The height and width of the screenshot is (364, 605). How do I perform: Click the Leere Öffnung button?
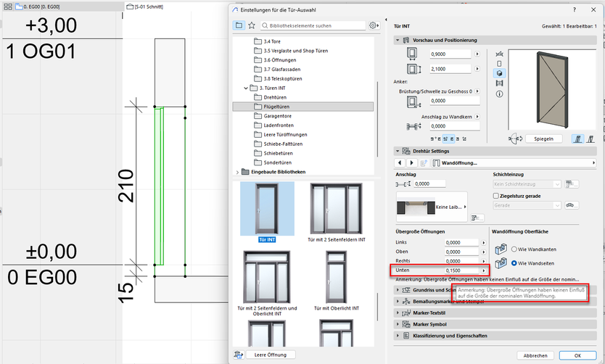pyautogui.click(x=270, y=355)
